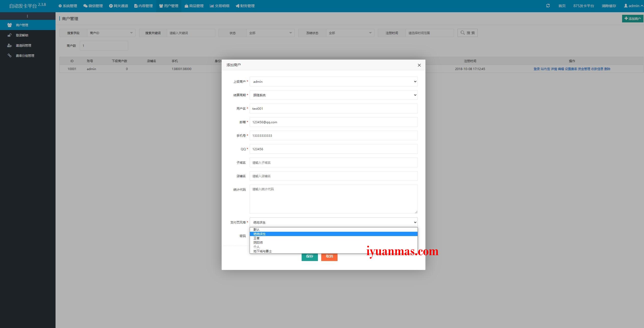Click the 子域名 input field
This screenshot has height=328, width=644.
click(333, 162)
